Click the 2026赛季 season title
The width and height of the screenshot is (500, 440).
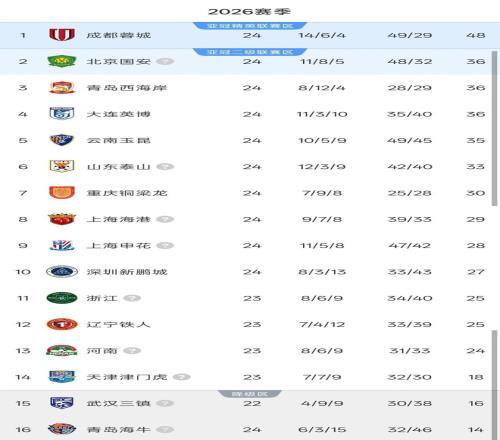tap(250, 11)
